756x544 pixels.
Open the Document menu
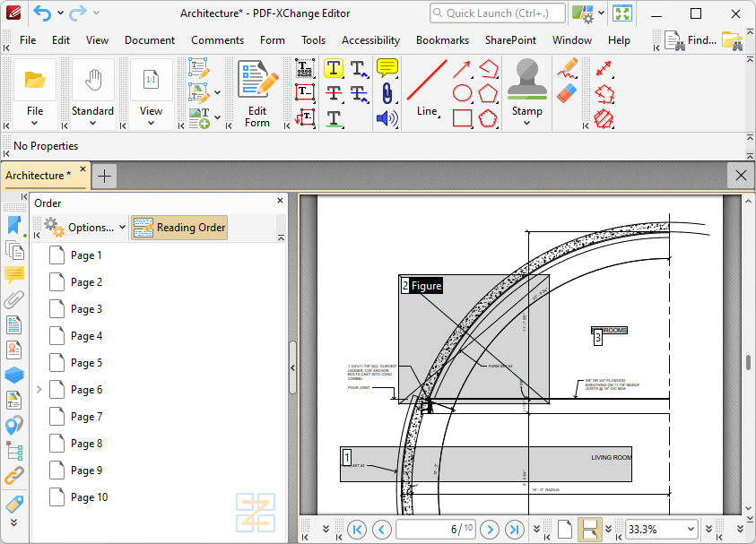(x=150, y=40)
